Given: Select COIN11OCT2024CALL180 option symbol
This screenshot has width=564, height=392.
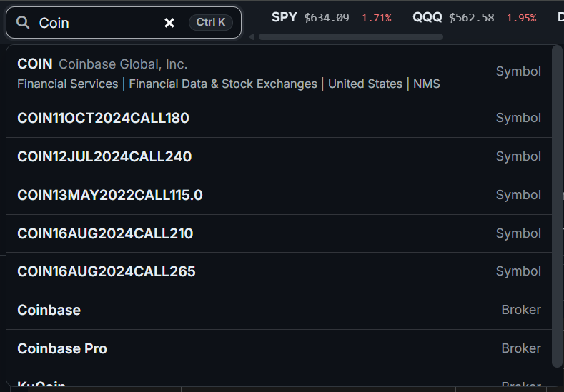Looking at the screenshot, I should tap(279, 119).
